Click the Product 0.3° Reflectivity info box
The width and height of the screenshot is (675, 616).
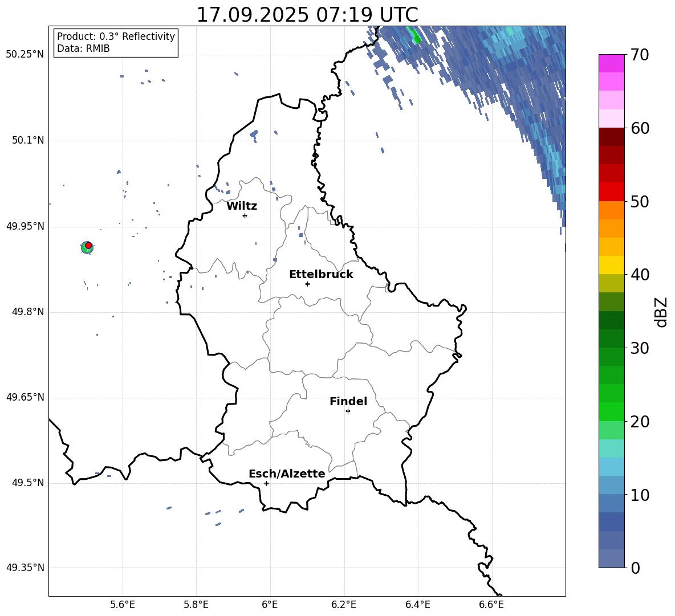[116, 43]
